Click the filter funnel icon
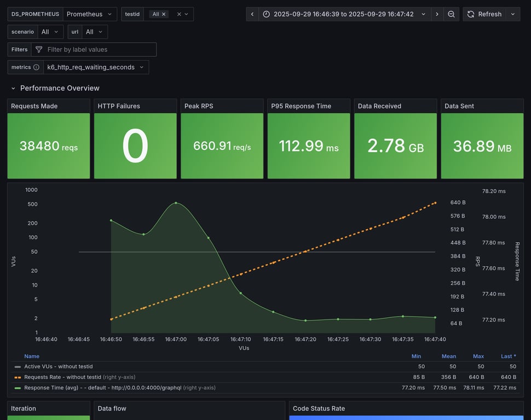 (39, 50)
